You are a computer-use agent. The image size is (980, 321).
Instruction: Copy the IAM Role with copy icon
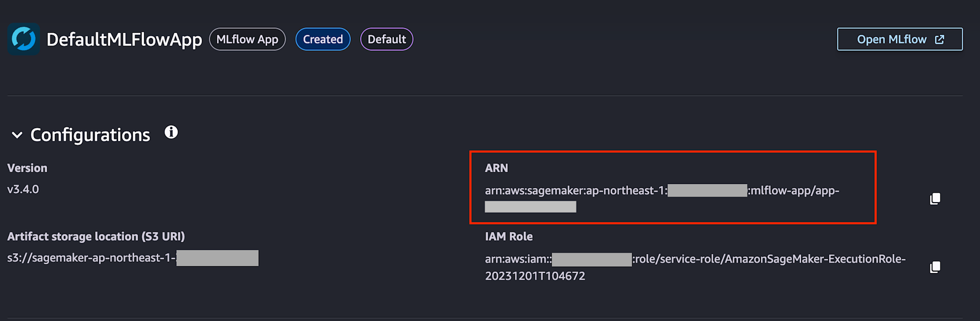coord(935,267)
